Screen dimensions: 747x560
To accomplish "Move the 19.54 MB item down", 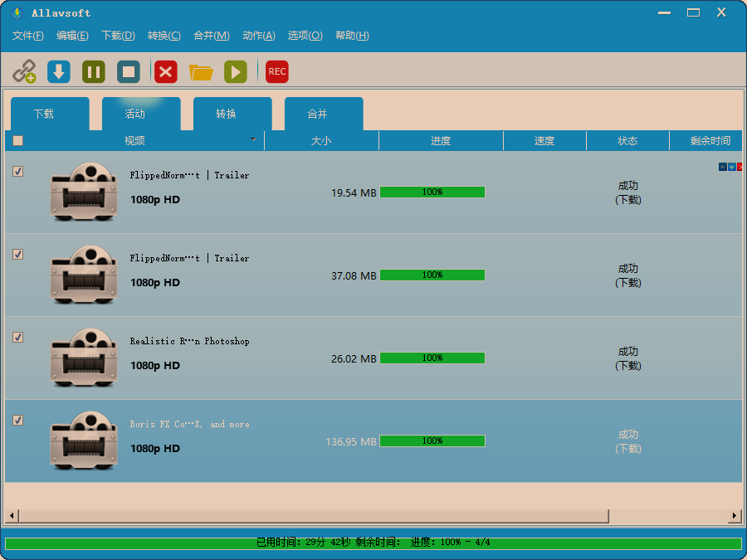I will [731, 167].
